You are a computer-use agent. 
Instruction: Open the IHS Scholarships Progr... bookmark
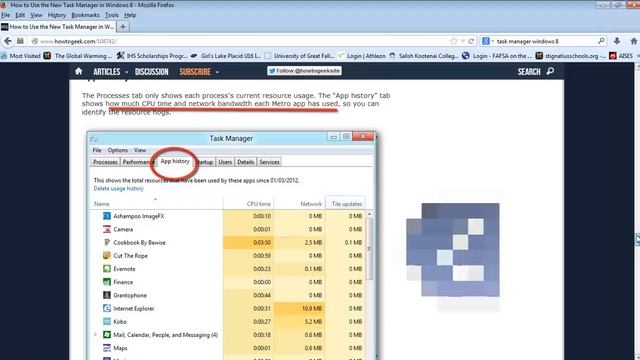(152, 56)
